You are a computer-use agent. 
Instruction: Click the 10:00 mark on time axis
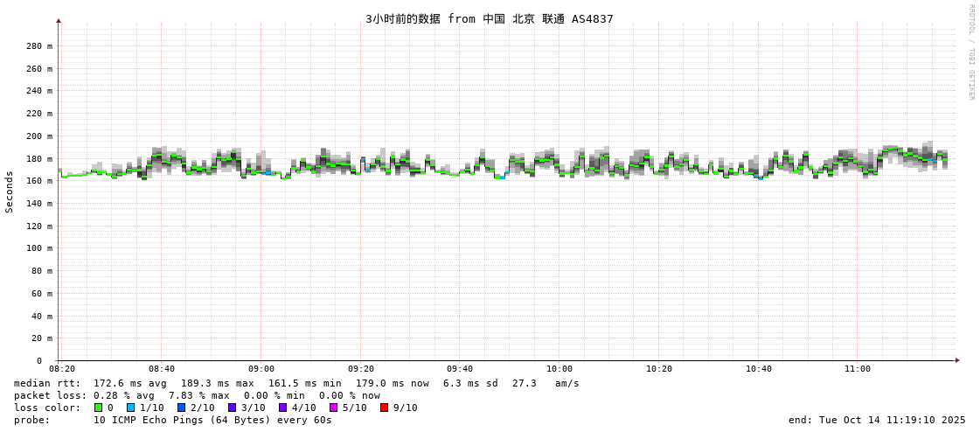(560, 369)
